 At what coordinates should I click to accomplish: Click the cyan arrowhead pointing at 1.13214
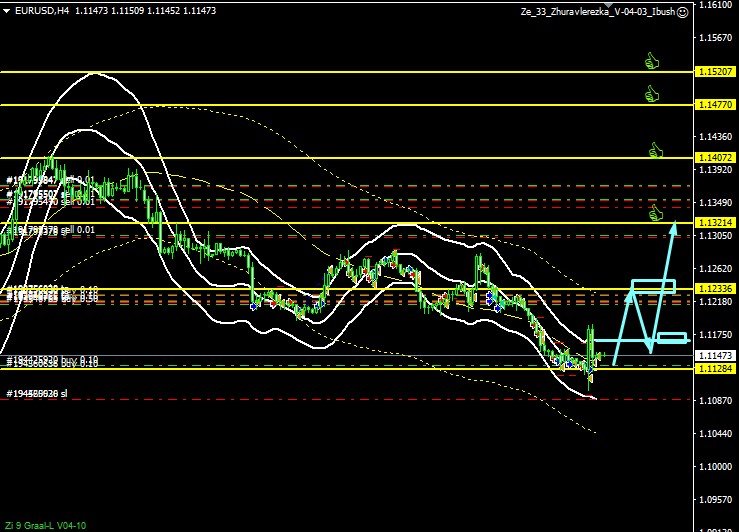[x=673, y=226]
